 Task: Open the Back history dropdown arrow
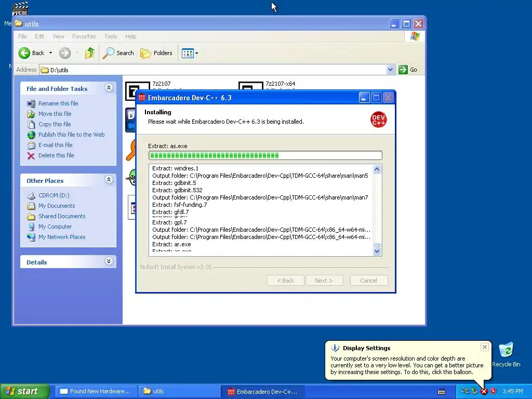tap(50, 53)
